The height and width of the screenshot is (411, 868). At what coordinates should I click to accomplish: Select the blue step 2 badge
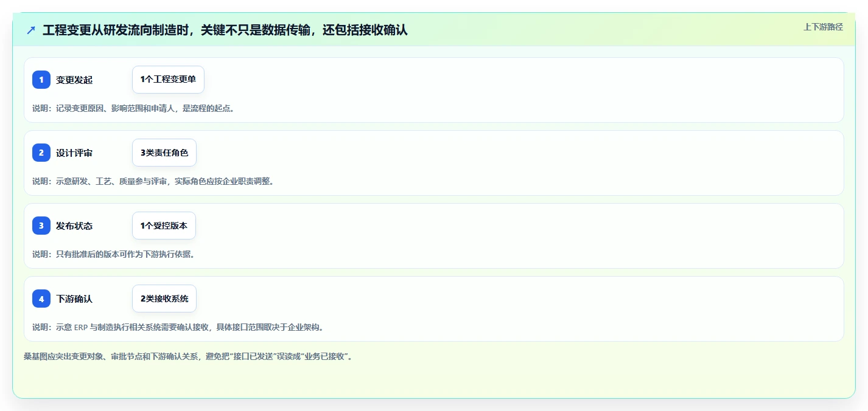click(41, 153)
